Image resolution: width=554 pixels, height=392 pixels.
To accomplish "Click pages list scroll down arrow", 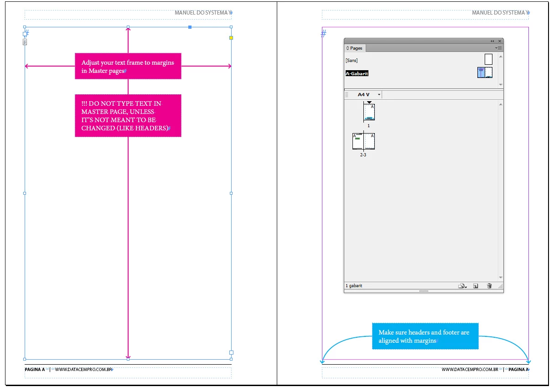I will 501,278.
